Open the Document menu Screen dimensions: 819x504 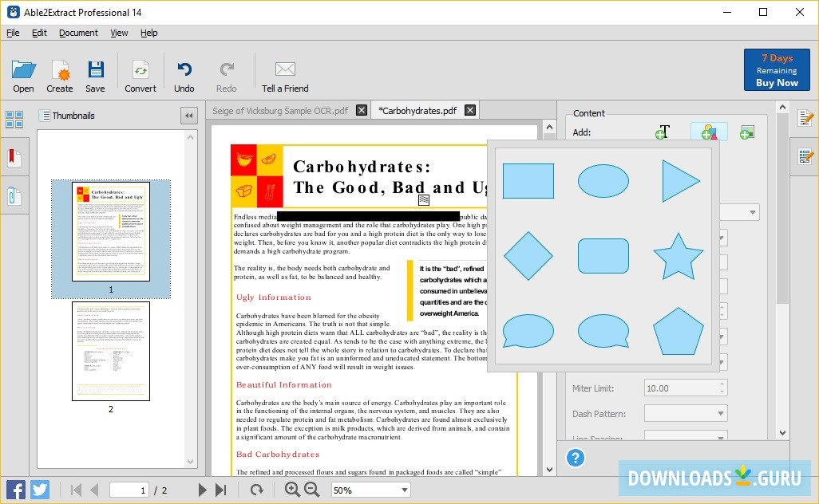(x=78, y=33)
